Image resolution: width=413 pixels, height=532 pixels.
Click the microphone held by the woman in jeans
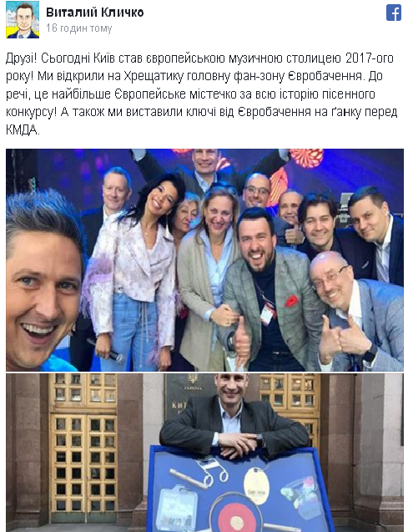click(x=106, y=351)
